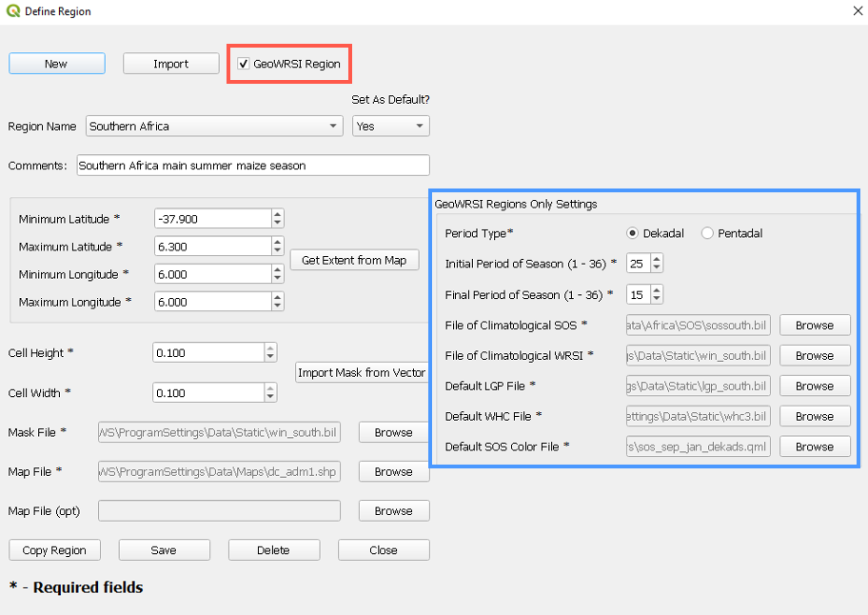Click the Import button
868x615 pixels.
coord(170,64)
